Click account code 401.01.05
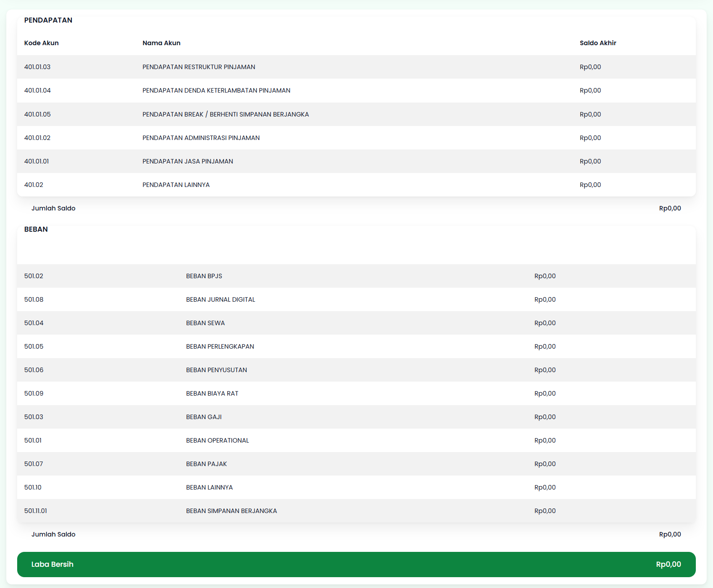 coord(38,114)
